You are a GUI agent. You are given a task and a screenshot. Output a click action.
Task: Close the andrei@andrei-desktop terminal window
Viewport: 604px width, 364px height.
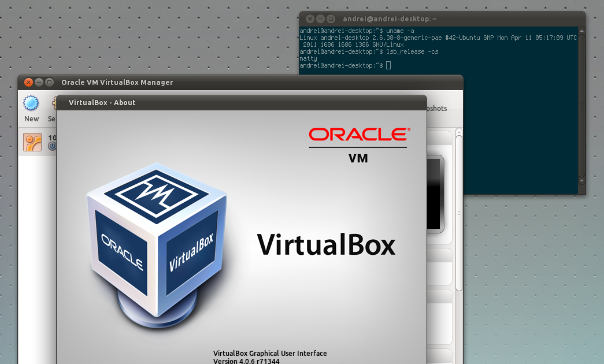(310, 18)
